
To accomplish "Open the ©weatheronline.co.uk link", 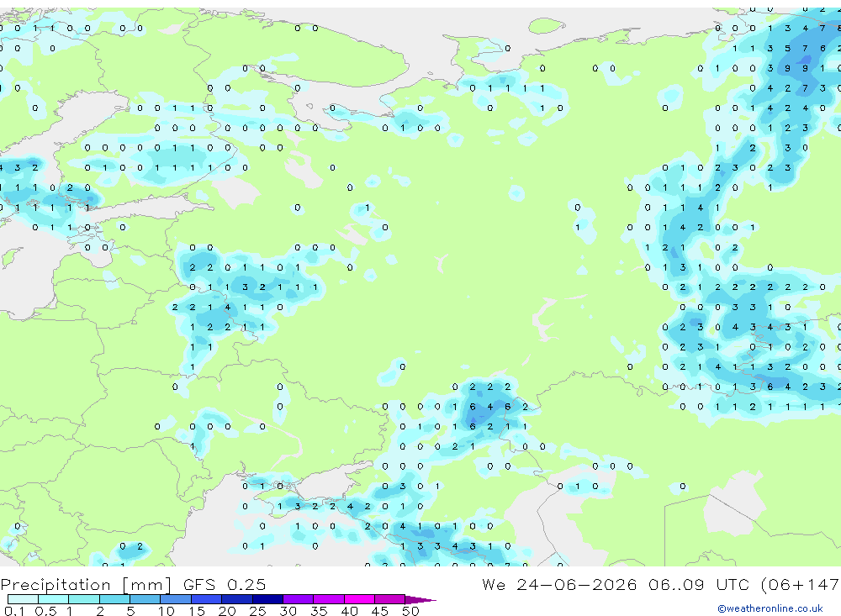I will (x=770, y=608).
